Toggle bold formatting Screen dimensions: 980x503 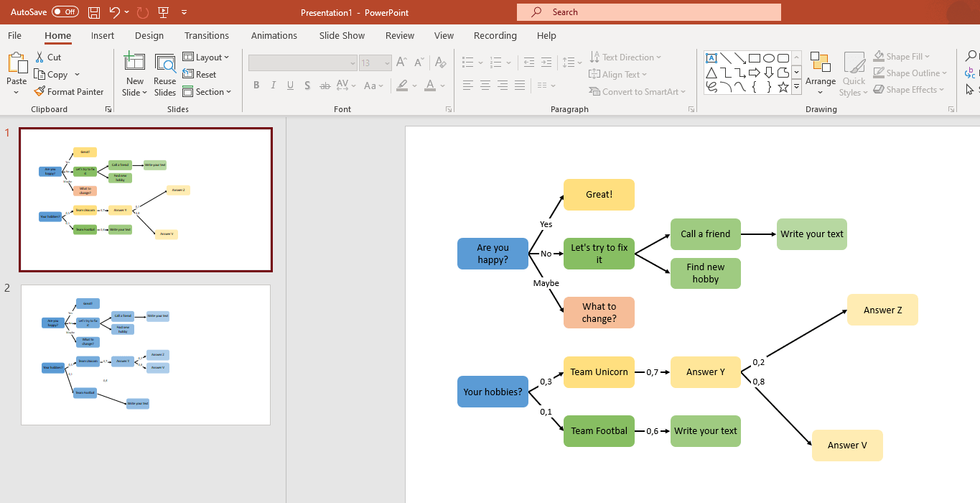tap(256, 85)
